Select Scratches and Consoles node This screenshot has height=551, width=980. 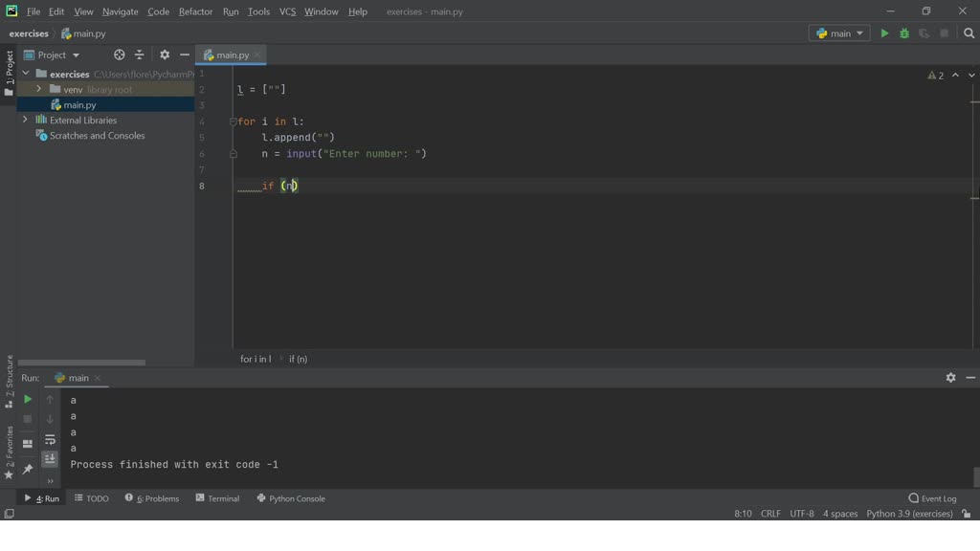[x=97, y=136]
